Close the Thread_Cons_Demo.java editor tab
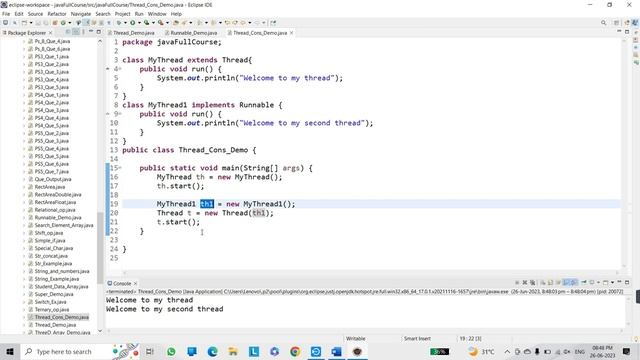 click(291, 33)
